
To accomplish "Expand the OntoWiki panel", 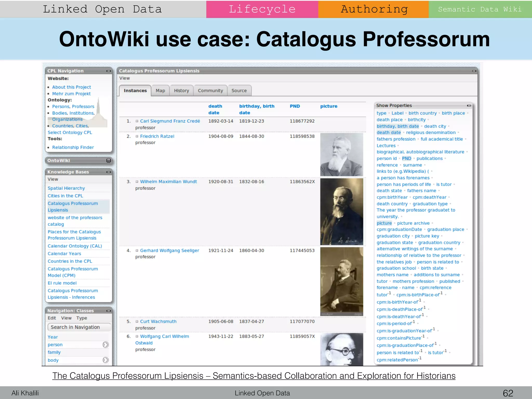I will pos(109,161).
